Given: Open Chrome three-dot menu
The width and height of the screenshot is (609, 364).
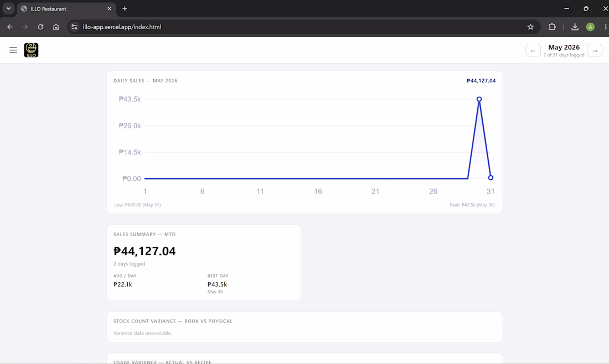Looking at the screenshot, I should (x=605, y=27).
